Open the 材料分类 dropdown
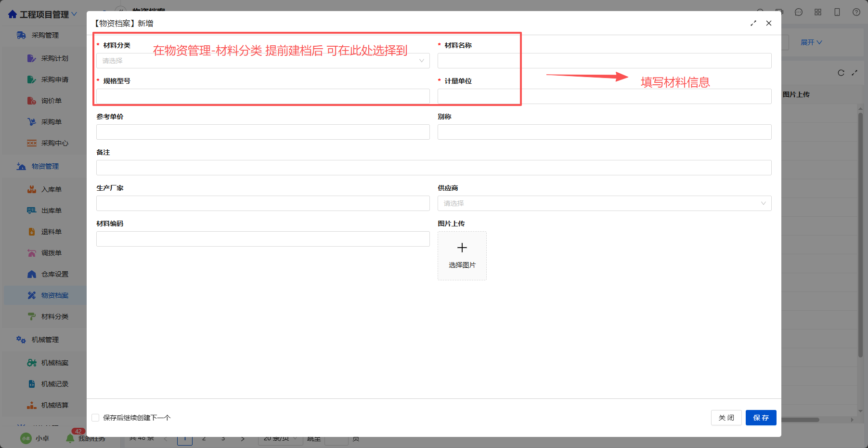 [263, 61]
